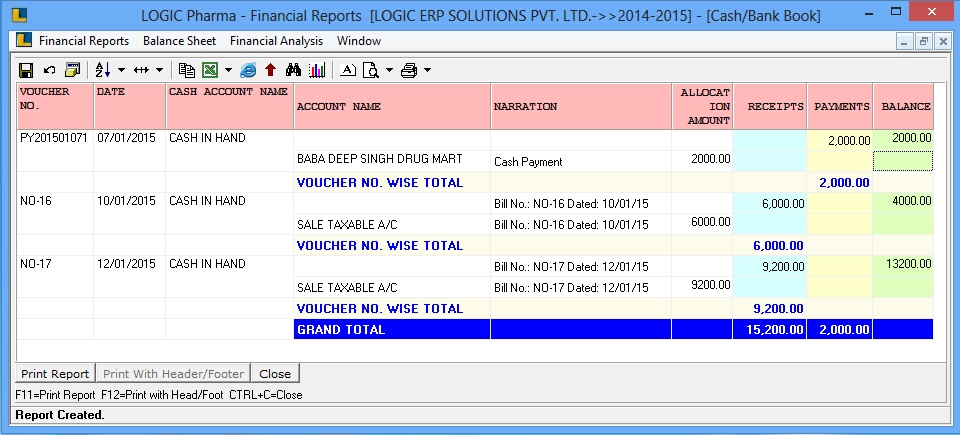
Task: Select voucher cell NO-16
Action: pyautogui.click(x=55, y=203)
